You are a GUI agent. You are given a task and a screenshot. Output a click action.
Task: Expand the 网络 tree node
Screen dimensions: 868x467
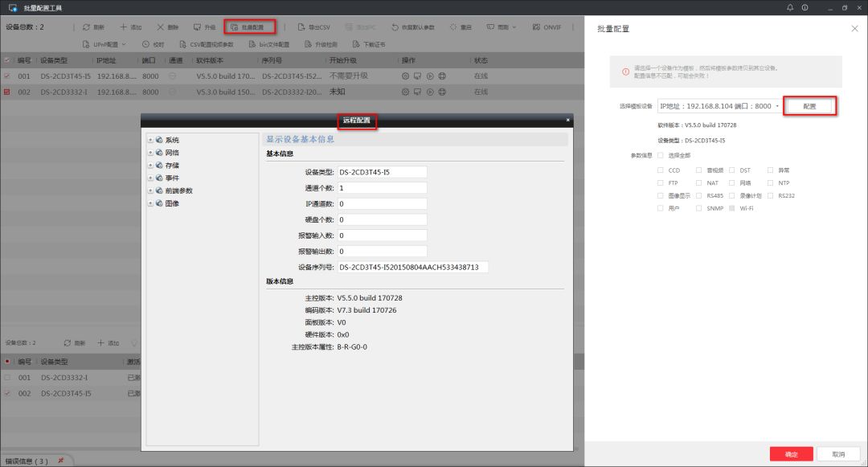pyautogui.click(x=150, y=153)
